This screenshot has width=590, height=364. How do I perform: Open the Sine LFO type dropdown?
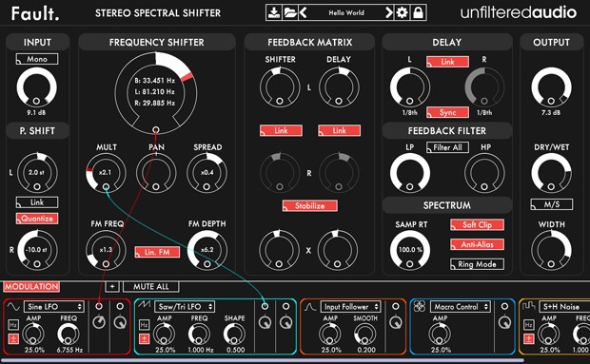coord(54,307)
